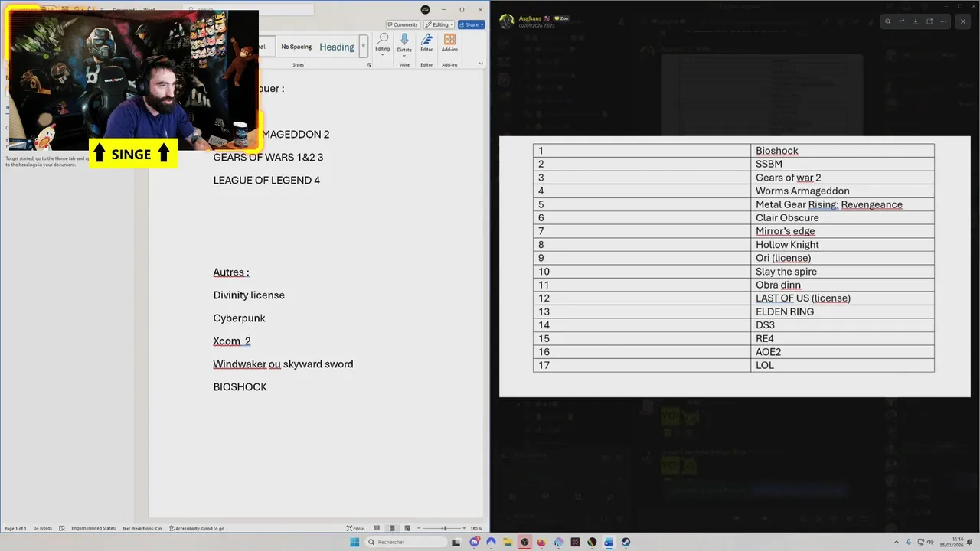The width and height of the screenshot is (980, 551).
Task: Click the spelling check icon in status bar
Action: (x=62, y=528)
